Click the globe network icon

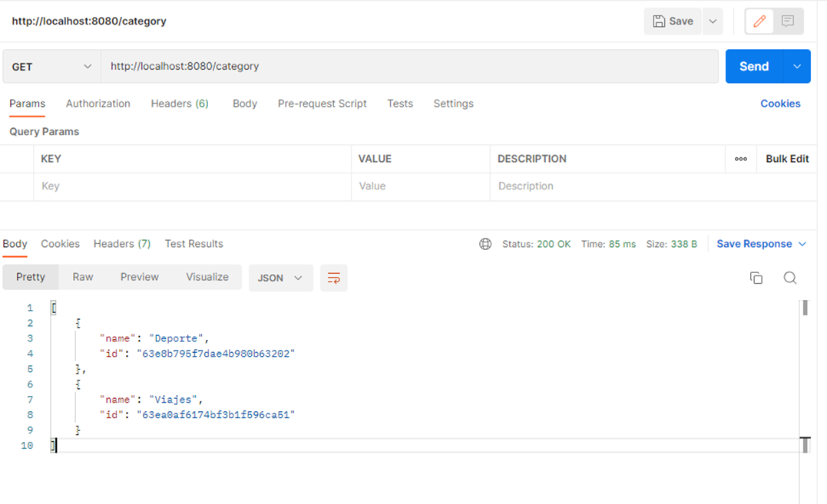(485, 244)
